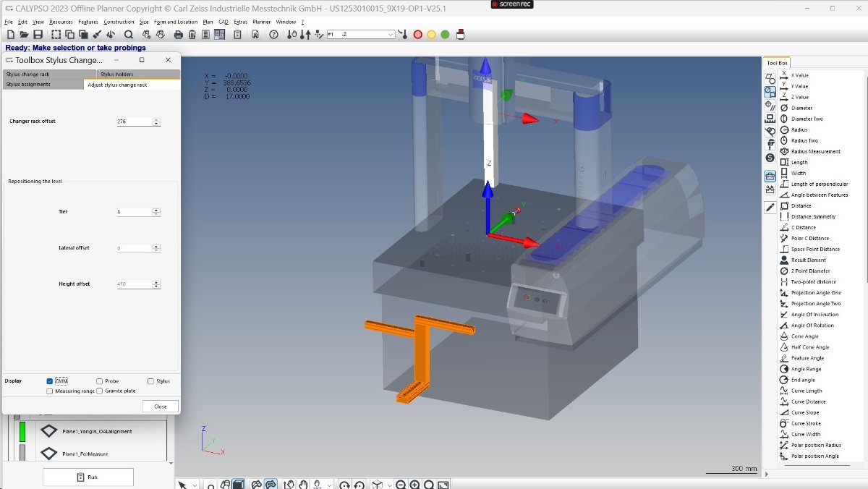Switch to Stylus change rack tab
Screen dimensions: 868x489
(x=48, y=74)
